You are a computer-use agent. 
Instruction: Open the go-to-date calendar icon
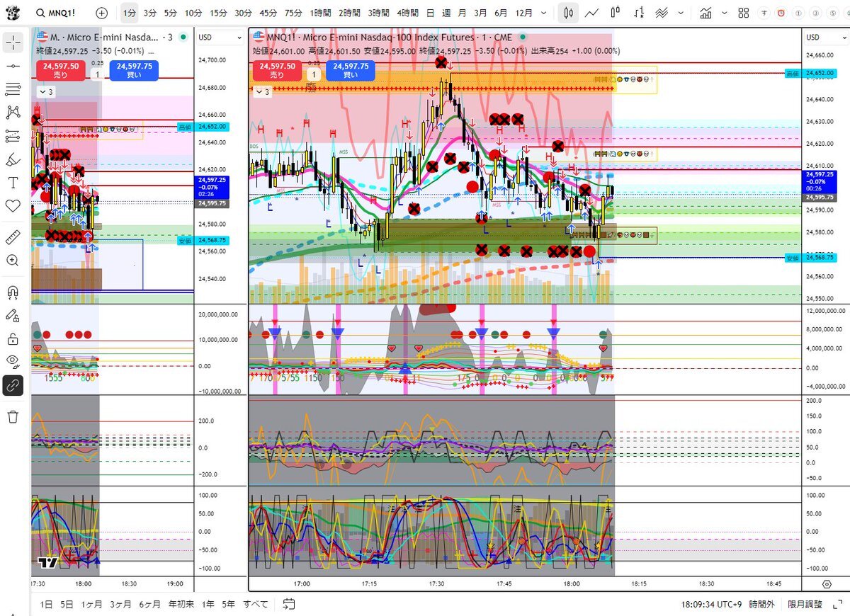tap(289, 604)
